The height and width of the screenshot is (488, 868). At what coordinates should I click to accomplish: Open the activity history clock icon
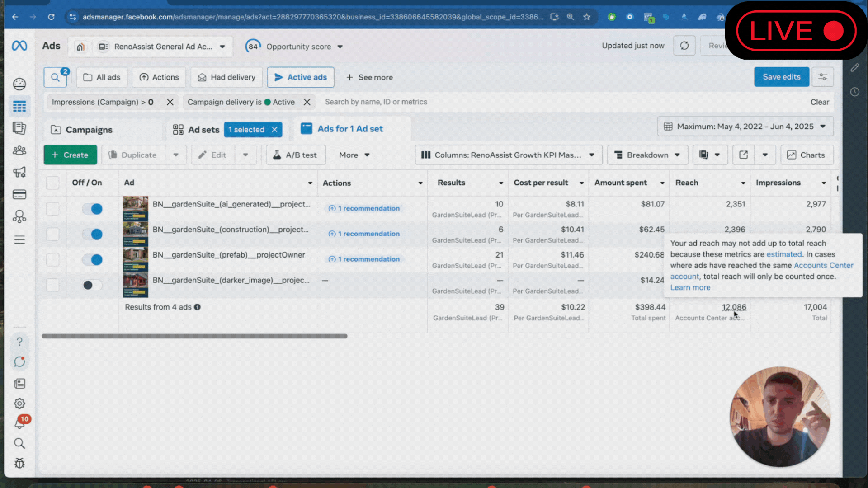pos(854,92)
